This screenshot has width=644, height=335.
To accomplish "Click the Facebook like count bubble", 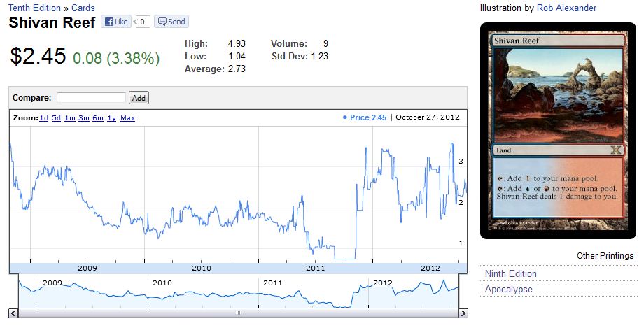I will 143,22.
